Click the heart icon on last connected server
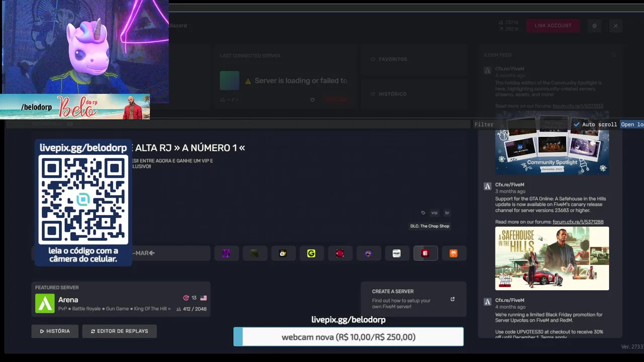The image size is (644, 362). point(312,100)
